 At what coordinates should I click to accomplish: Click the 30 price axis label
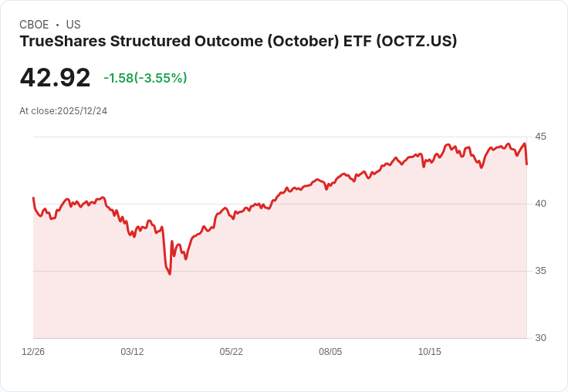pyautogui.click(x=540, y=338)
